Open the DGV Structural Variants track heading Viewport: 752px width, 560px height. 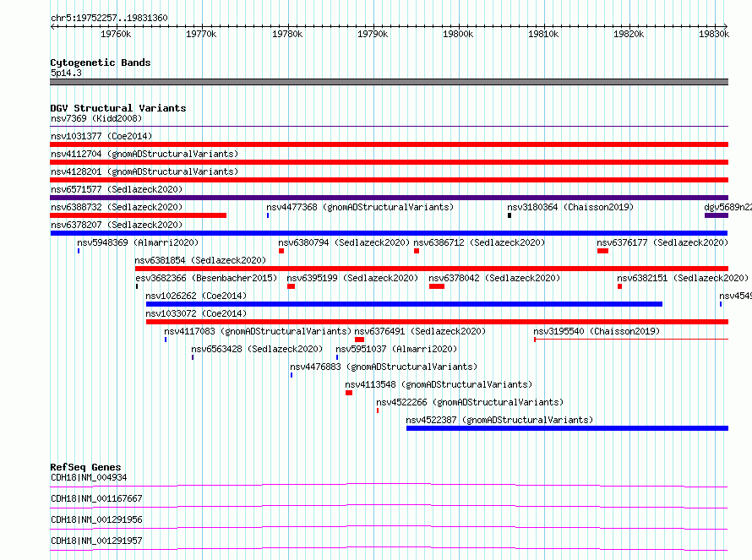click(118, 108)
